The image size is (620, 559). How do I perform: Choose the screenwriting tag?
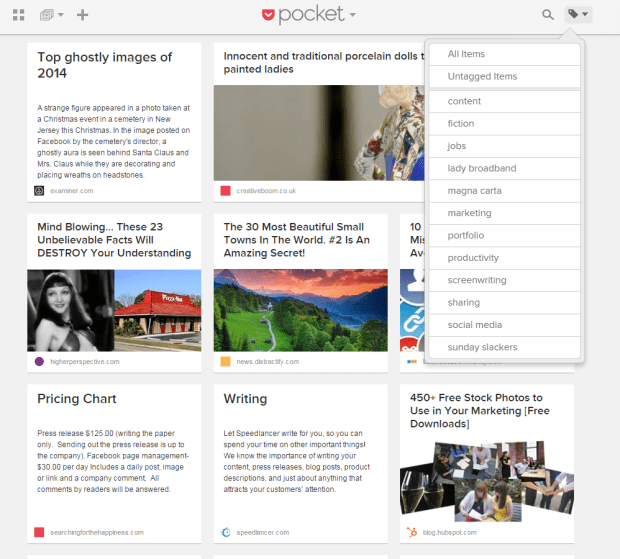pos(475,280)
